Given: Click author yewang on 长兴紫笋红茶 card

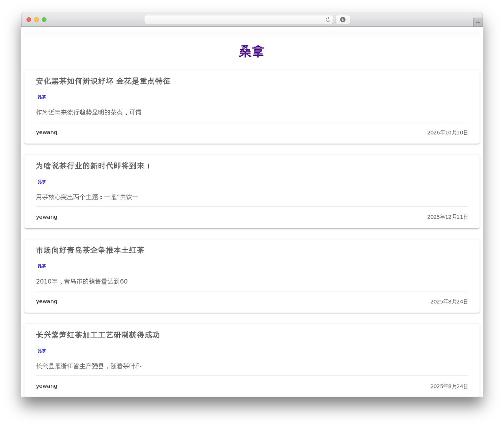Looking at the screenshot, I should [46, 386].
